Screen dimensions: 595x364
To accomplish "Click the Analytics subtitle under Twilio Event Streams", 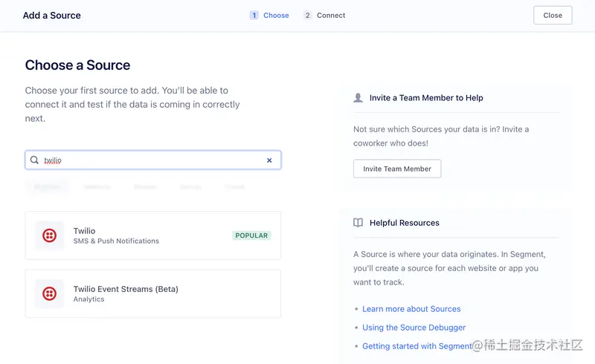I will pos(89,299).
